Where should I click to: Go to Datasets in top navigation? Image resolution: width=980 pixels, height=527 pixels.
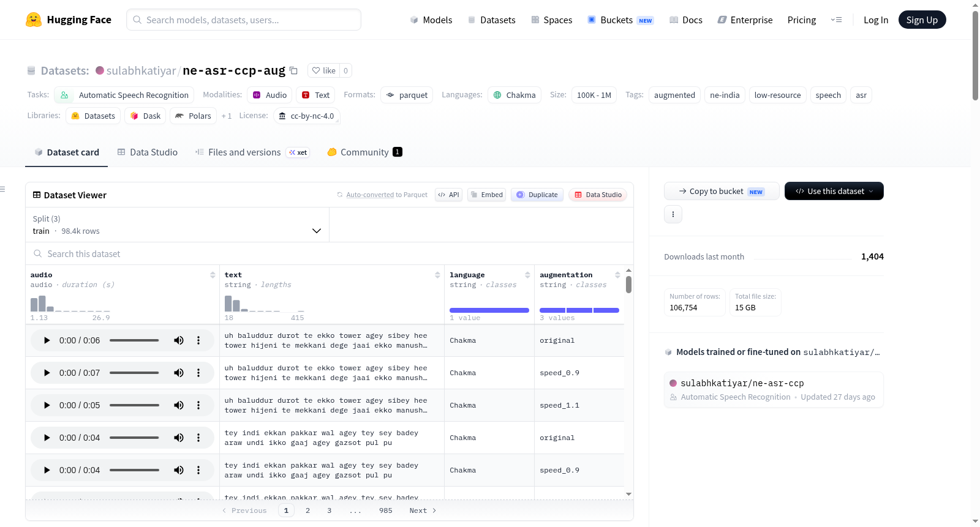(x=491, y=20)
